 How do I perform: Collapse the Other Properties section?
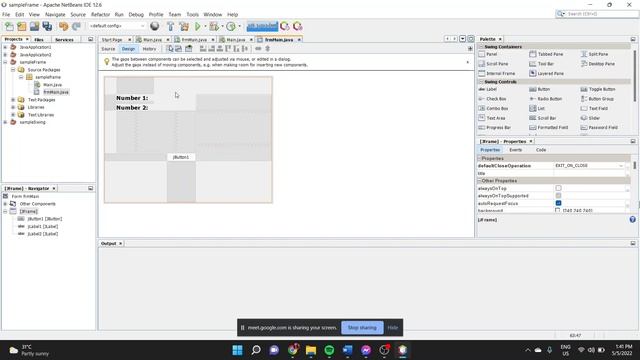coord(480,181)
